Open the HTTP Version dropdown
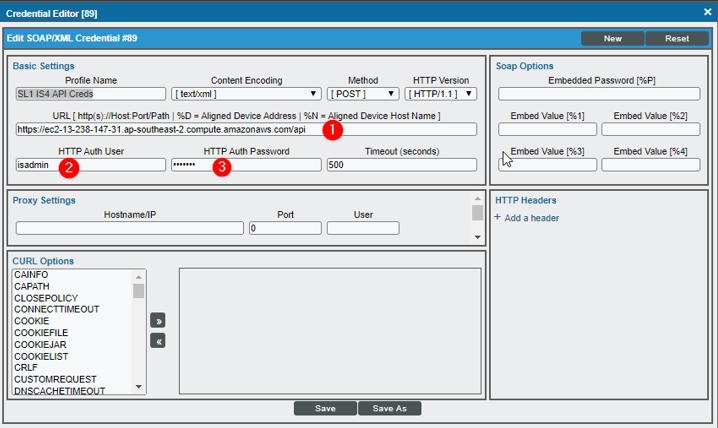The width and height of the screenshot is (718, 428). [x=440, y=94]
